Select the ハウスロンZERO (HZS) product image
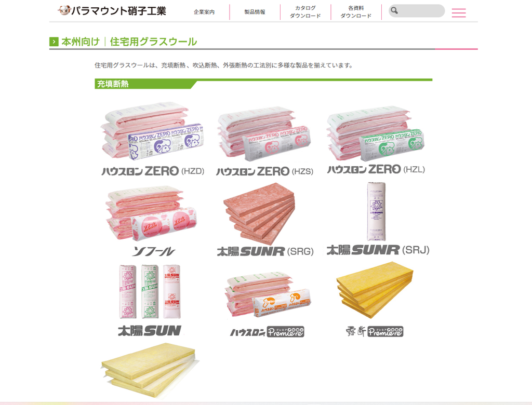 pyautogui.click(x=264, y=134)
